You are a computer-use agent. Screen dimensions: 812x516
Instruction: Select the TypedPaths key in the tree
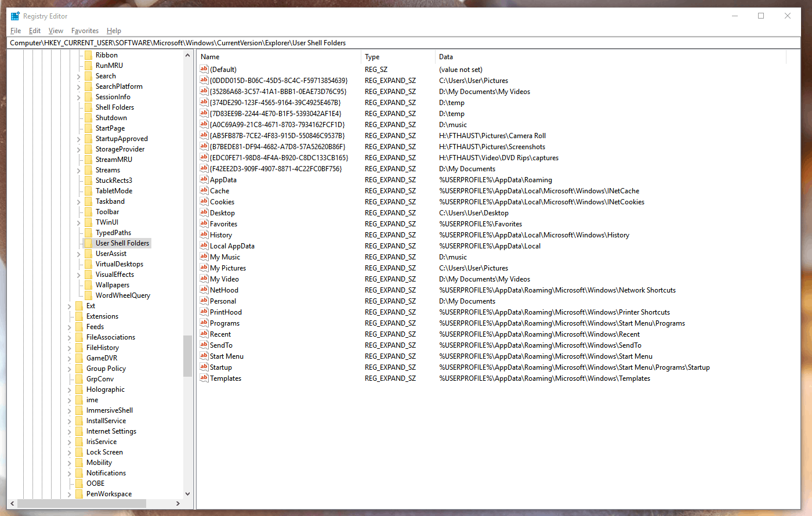(113, 233)
